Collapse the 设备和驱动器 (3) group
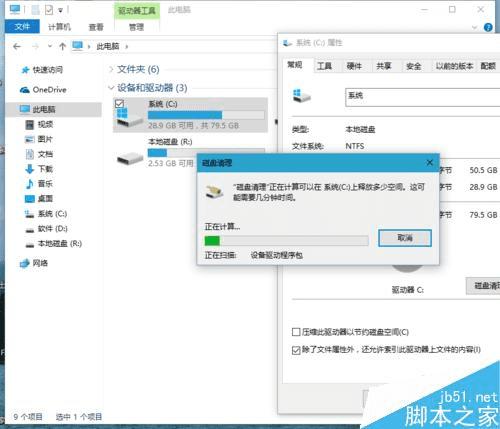500x429 pixels. tap(111, 88)
